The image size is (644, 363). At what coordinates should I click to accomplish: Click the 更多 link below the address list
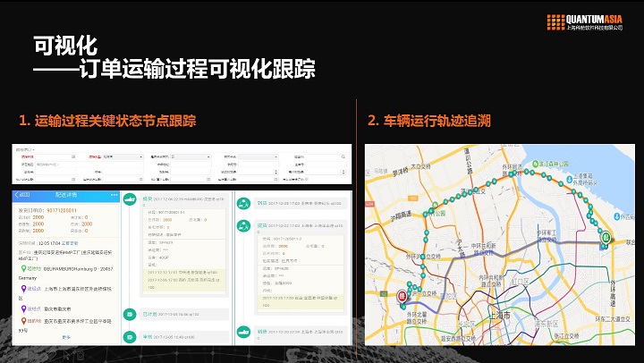coord(65,337)
